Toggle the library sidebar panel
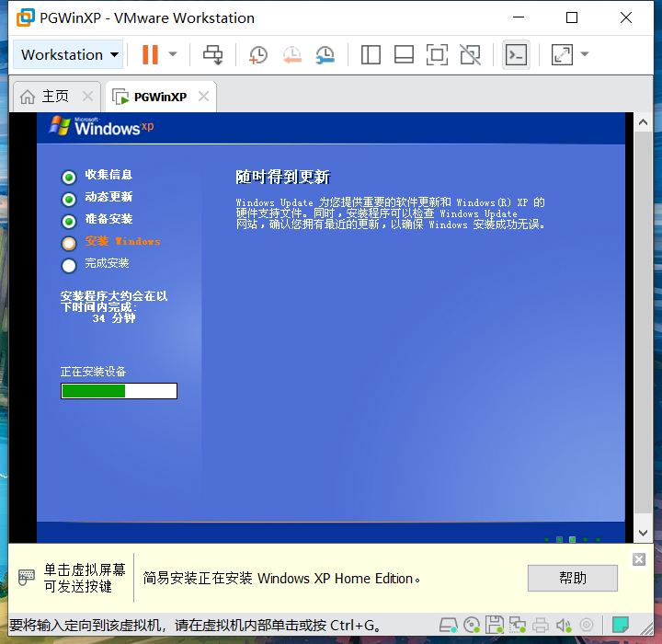The width and height of the screenshot is (662, 644). point(371,54)
